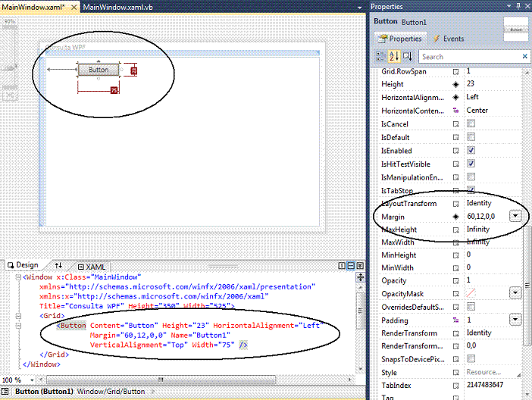Choose horizontal split view icon
532x400 pixels.
[351, 266]
